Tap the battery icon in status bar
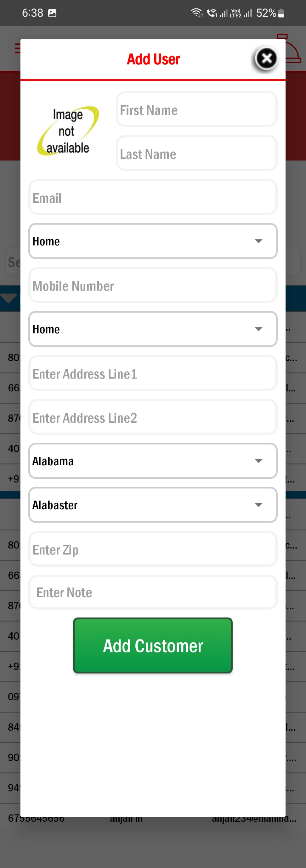Viewport: 306px width, 868px height. click(x=281, y=13)
